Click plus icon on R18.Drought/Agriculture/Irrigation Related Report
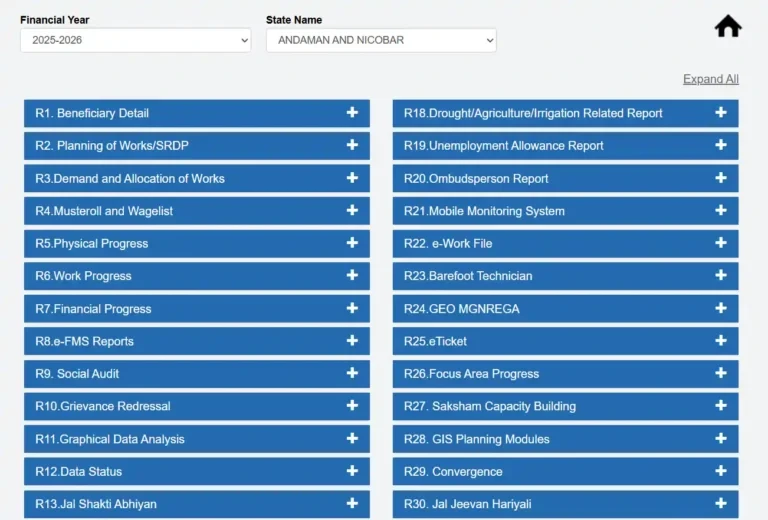 click(720, 113)
